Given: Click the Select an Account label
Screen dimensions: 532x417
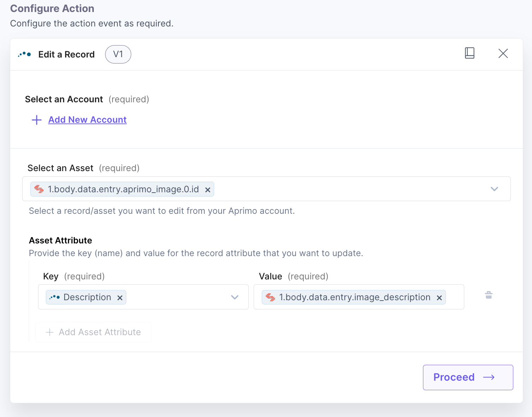Looking at the screenshot, I should click(64, 99).
